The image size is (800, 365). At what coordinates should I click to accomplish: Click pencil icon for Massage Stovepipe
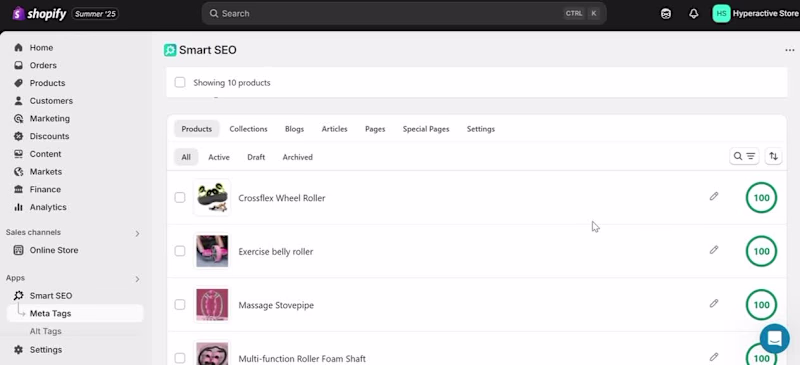click(x=714, y=303)
